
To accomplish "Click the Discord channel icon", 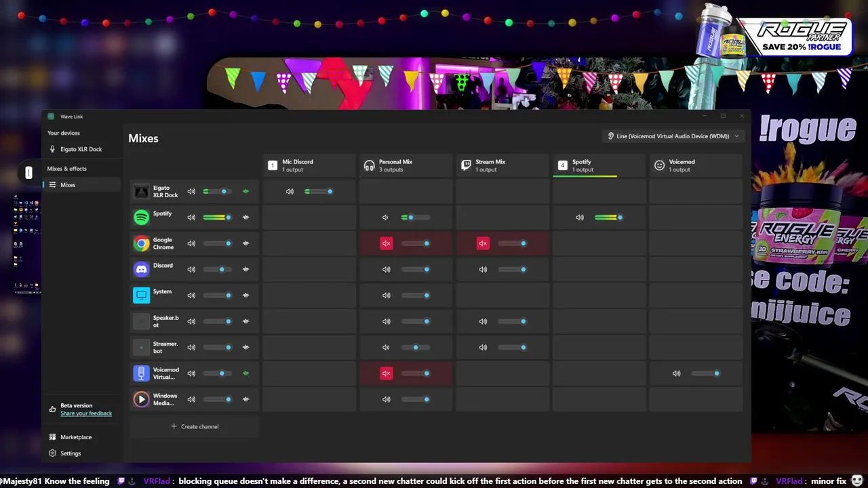I will pyautogui.click(x=141, y=269).
